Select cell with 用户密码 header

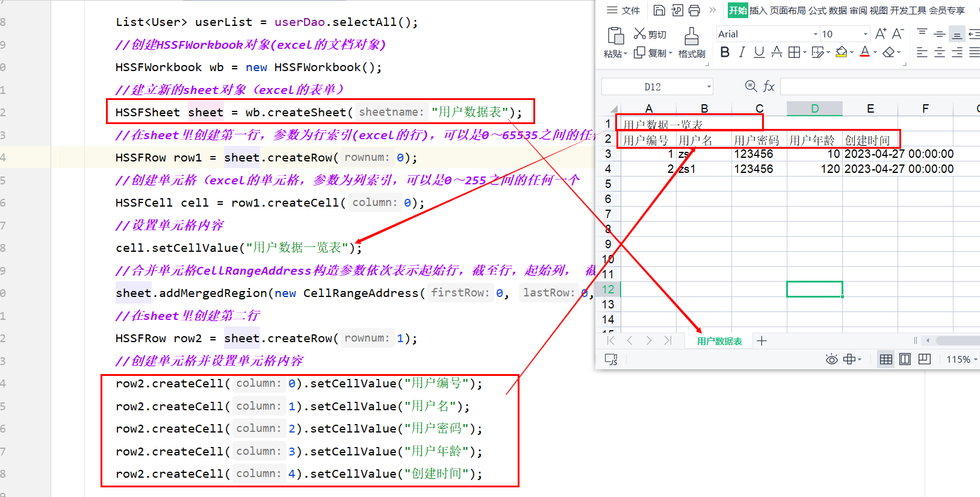759,139
